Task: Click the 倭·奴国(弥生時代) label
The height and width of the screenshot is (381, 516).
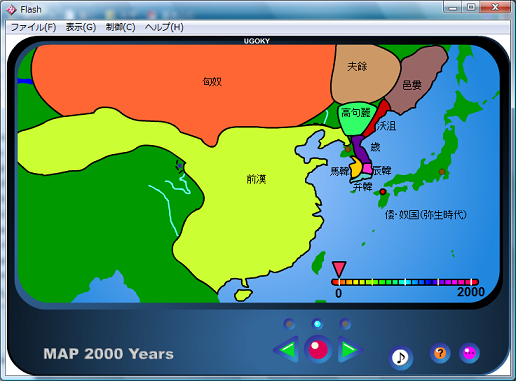Action: 426,214
